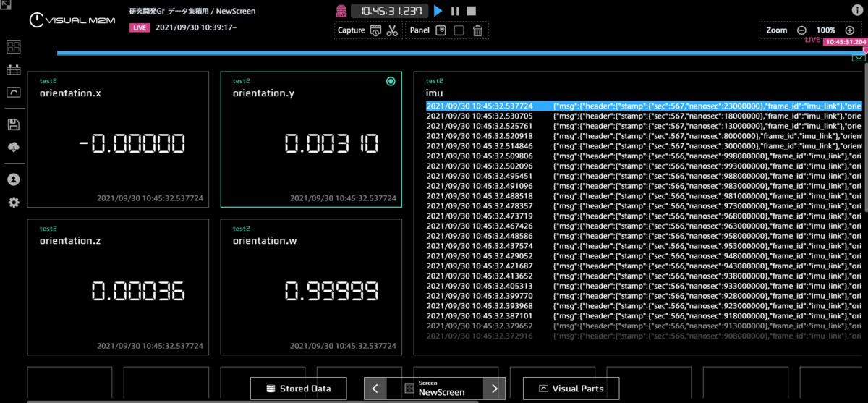Open the gauge visual parts sidebar icon

(14, 93)
